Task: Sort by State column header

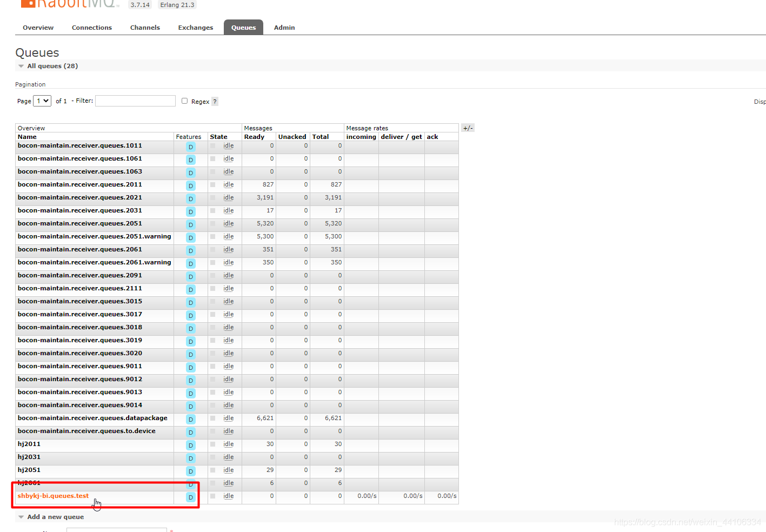Action: [218, 137]
